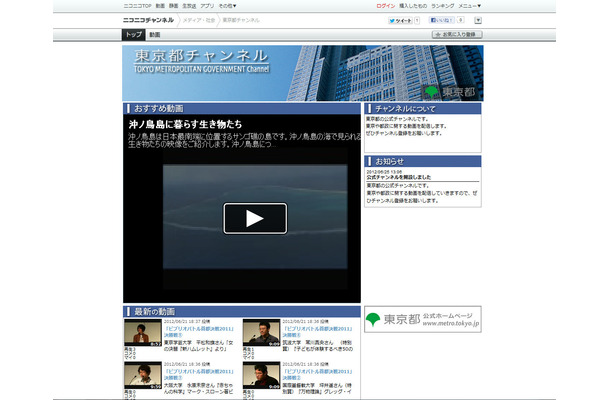Open the 8:57 woman-speaker video thumbnail
610x400 pixels.
(x=143, y=333)
